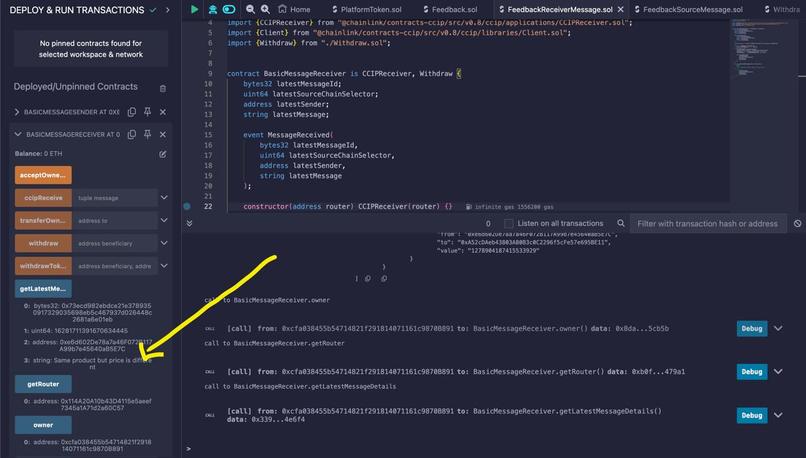The height and width of the screenshot is (458, 806).
Task: Copy the BASICMESSAGERECEIVER contract address
Action: point(132,134)
